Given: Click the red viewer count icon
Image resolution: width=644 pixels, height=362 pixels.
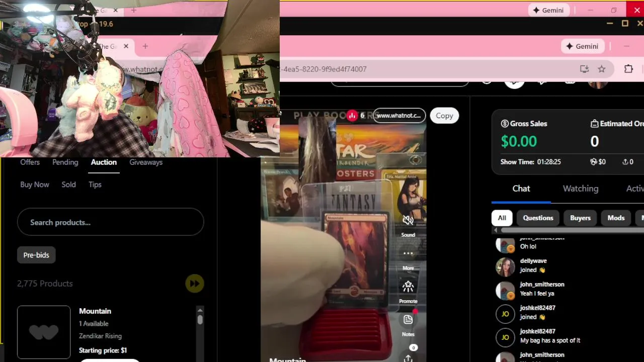Looking at the screenshot, I should point(352,116).
